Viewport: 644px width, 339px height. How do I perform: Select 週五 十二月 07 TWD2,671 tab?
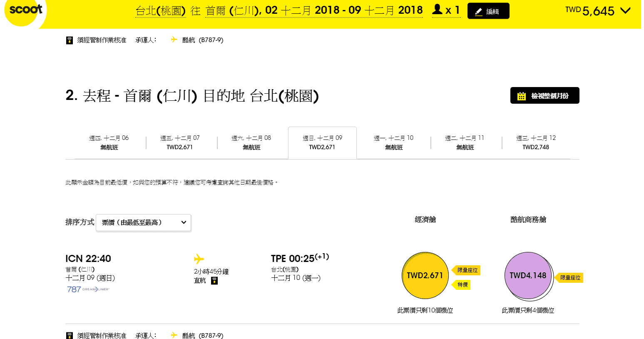(180, 142)
